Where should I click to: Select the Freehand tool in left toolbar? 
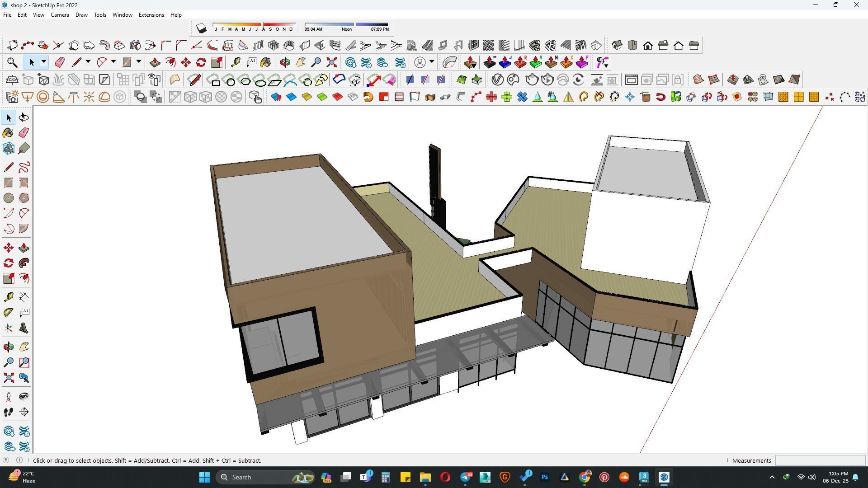point(24,167)
